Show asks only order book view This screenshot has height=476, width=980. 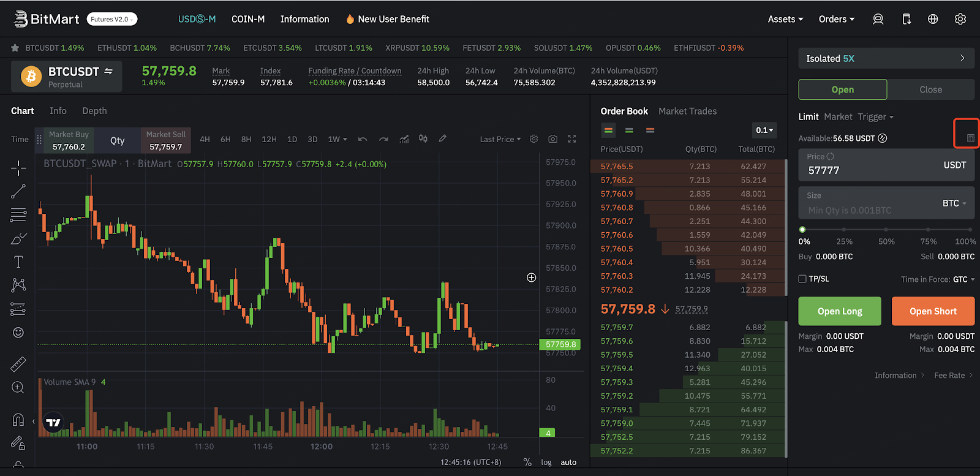click(x=650, y=130)
